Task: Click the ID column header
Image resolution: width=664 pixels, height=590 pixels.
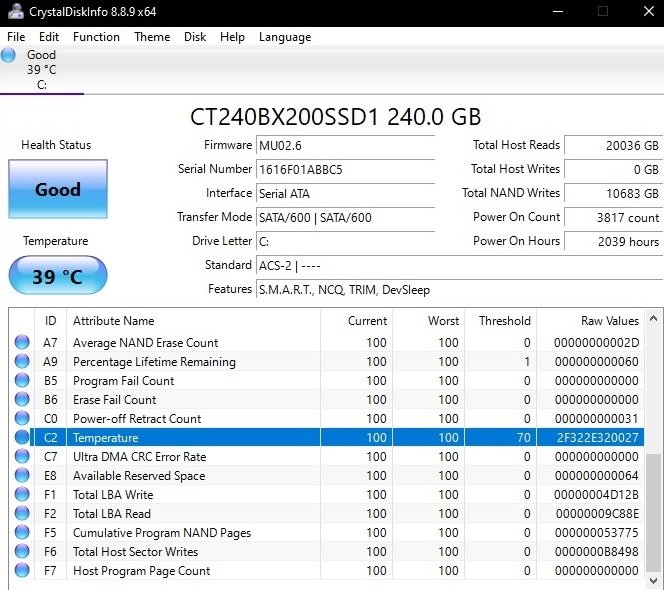Action: [x=50, y=321]
